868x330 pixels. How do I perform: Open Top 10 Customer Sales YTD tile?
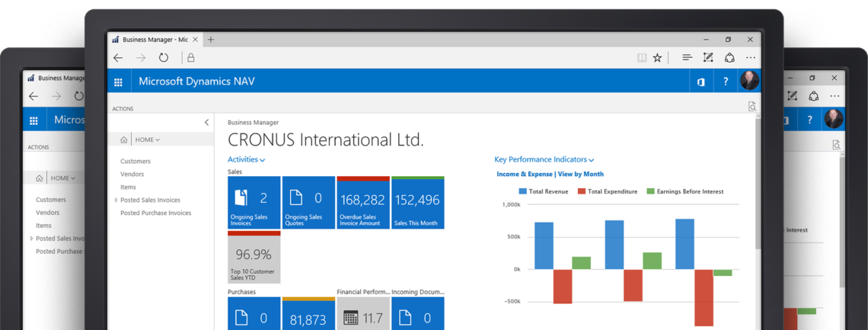tap(254, 258)
